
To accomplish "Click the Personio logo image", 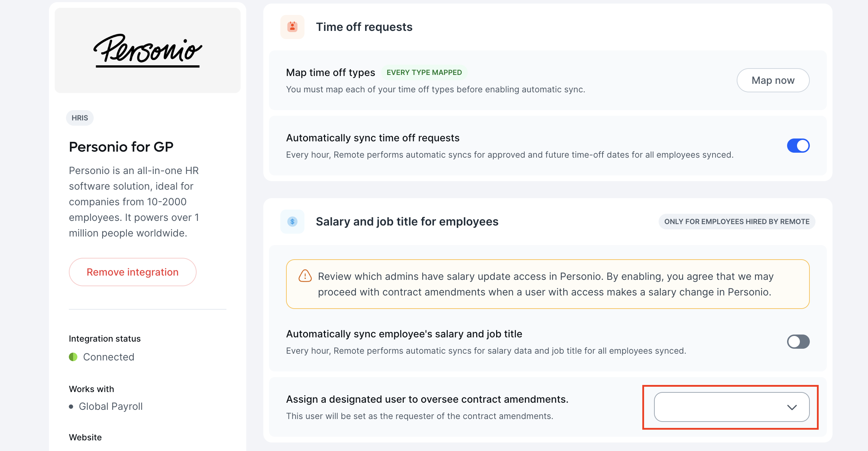I will [x=148, y=50].
